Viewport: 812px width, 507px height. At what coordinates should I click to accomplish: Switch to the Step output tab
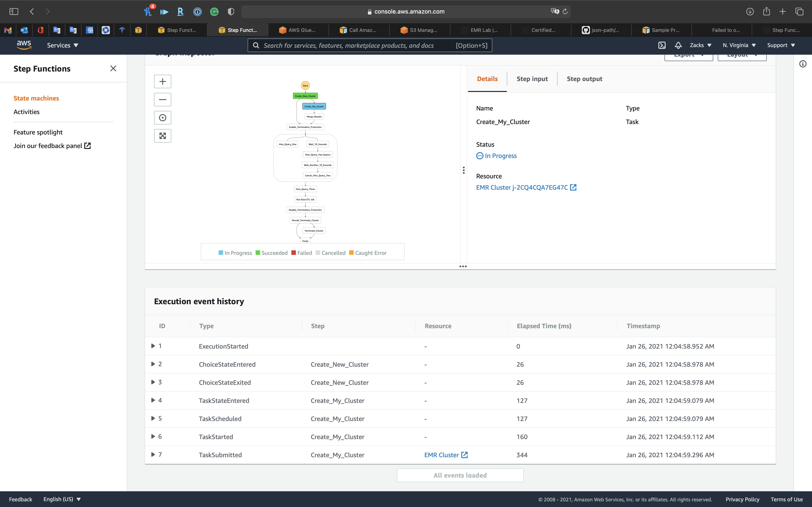click(584, 79)
